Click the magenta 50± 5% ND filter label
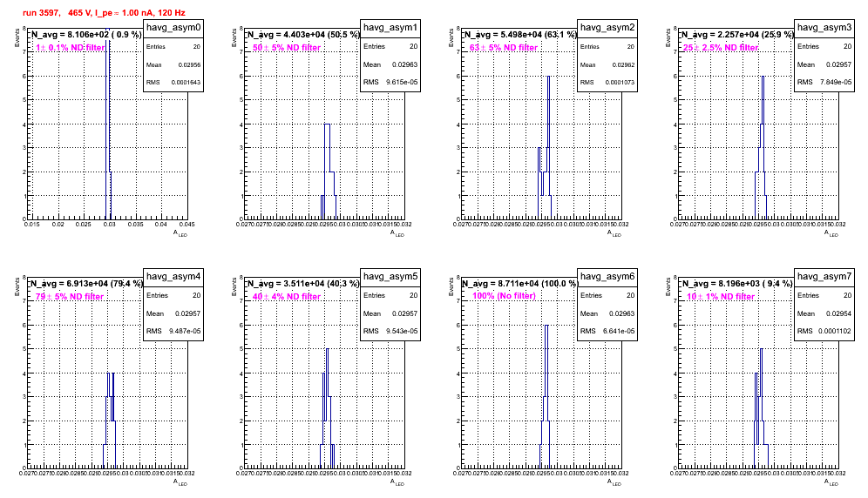 tap(287, 48)
